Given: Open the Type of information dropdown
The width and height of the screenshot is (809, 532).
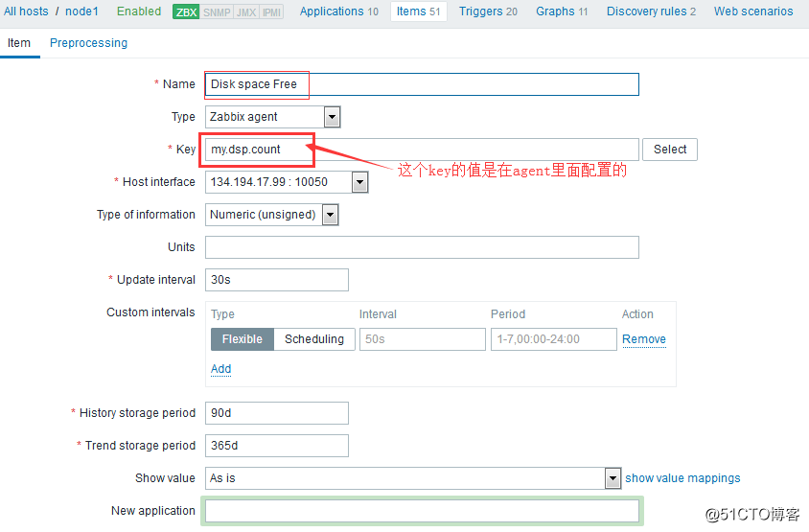Looking at the screenshot, I should coord(272,215).
